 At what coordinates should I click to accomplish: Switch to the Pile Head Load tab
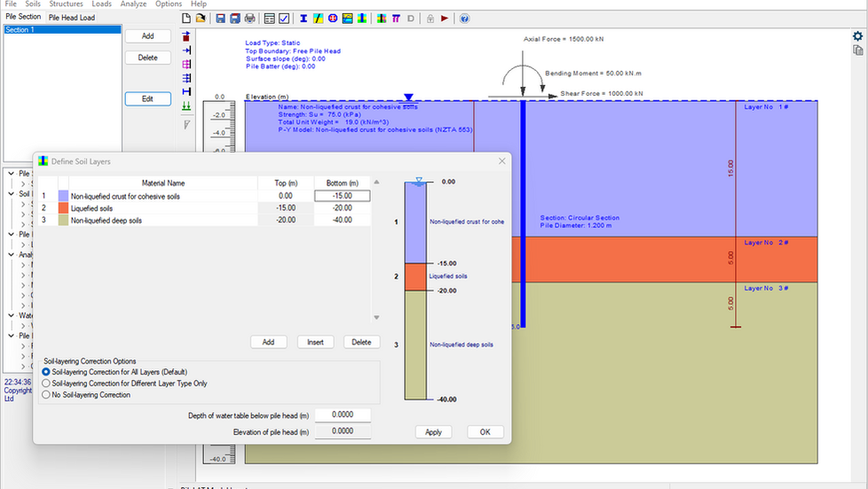click(x=71, y=17)
